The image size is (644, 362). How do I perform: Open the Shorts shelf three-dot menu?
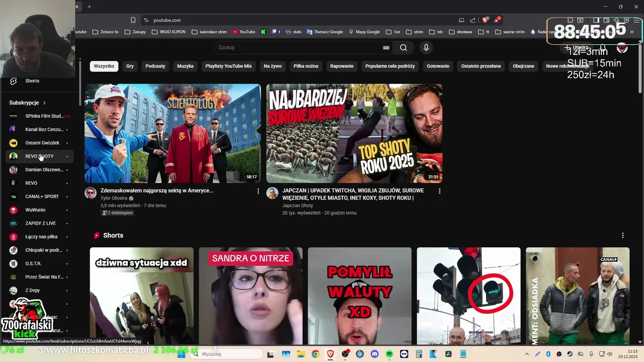pos(622,235)
